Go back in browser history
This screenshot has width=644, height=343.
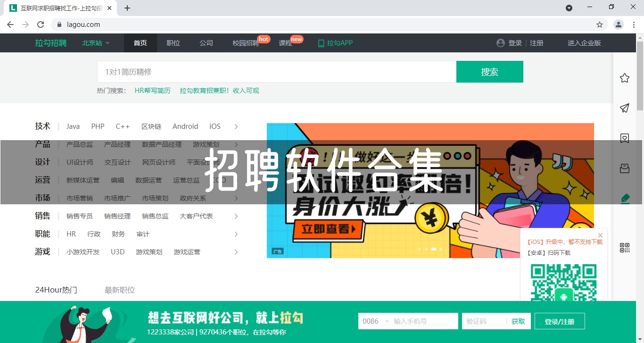coord(10,25)
